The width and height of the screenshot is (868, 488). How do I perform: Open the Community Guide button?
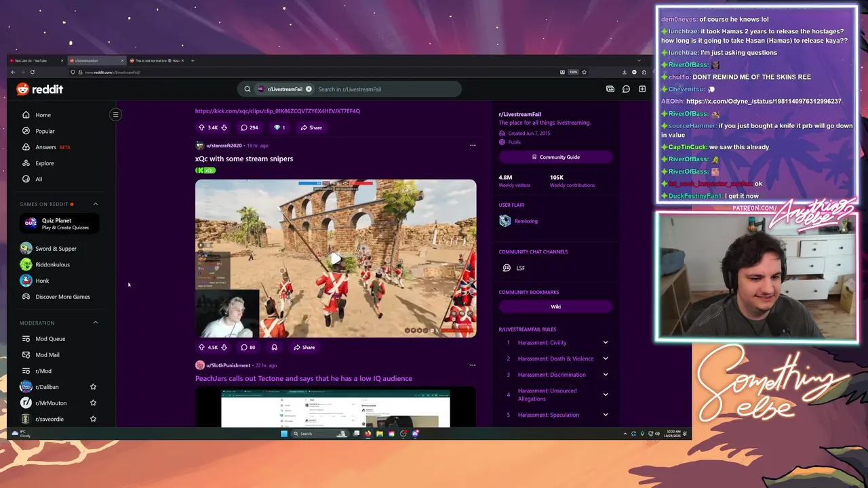[556, 157]
